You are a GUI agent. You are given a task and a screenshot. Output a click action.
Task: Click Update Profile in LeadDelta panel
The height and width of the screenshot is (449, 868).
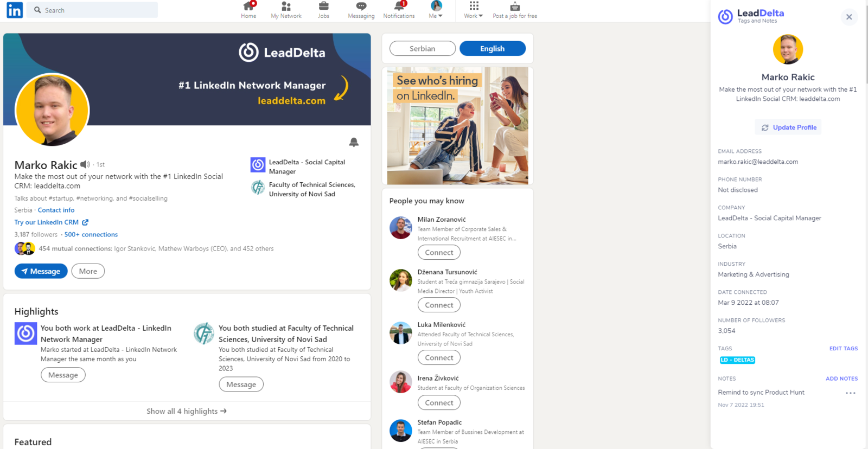tap(788, 127)
